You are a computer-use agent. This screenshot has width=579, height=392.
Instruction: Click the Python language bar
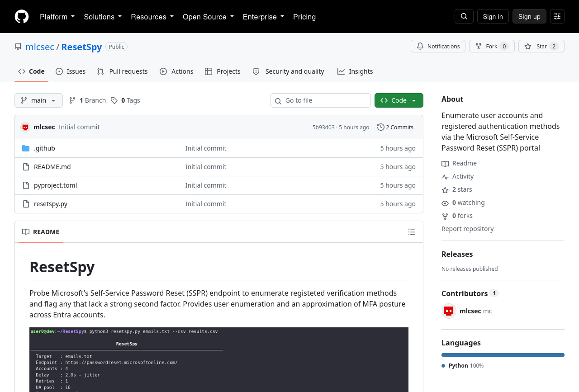(503, 355)
